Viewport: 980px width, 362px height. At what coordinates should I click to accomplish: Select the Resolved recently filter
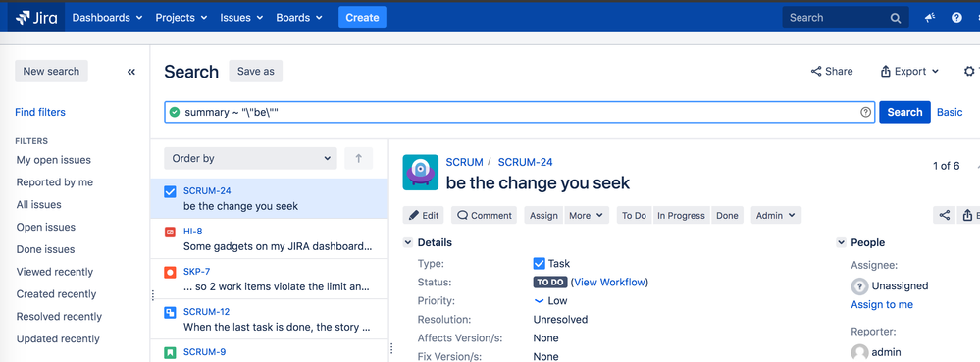pyautogui.click(x=60, y=317)
